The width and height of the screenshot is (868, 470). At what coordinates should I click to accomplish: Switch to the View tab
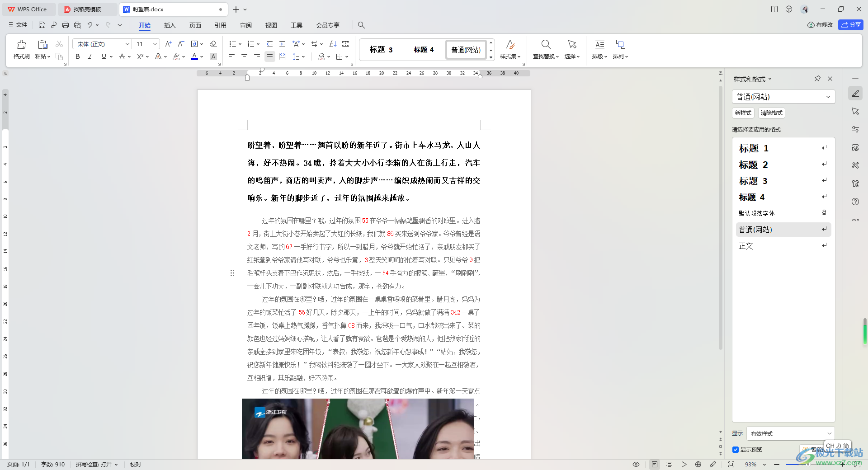[271, 25]
